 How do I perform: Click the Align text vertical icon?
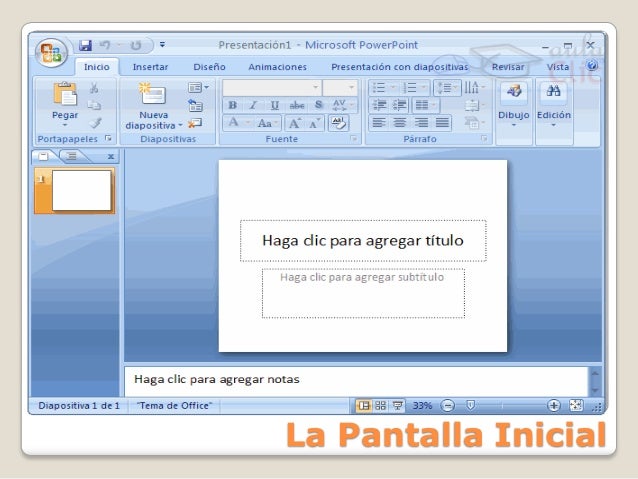474,105
